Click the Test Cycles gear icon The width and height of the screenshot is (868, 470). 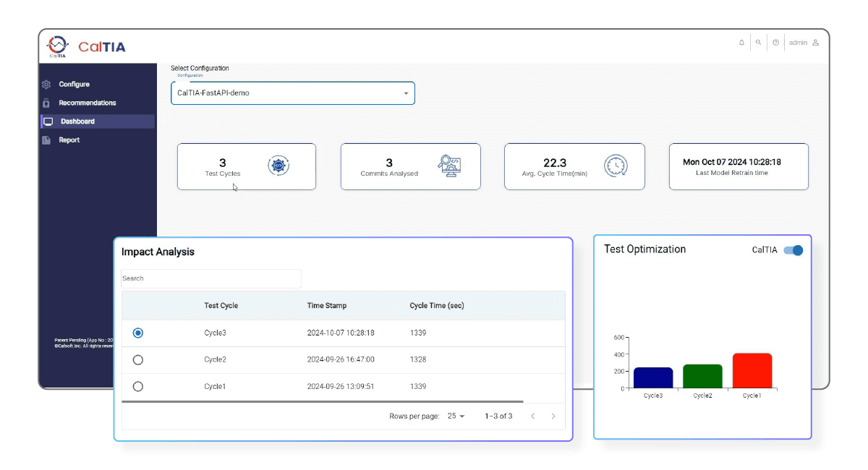278,166
